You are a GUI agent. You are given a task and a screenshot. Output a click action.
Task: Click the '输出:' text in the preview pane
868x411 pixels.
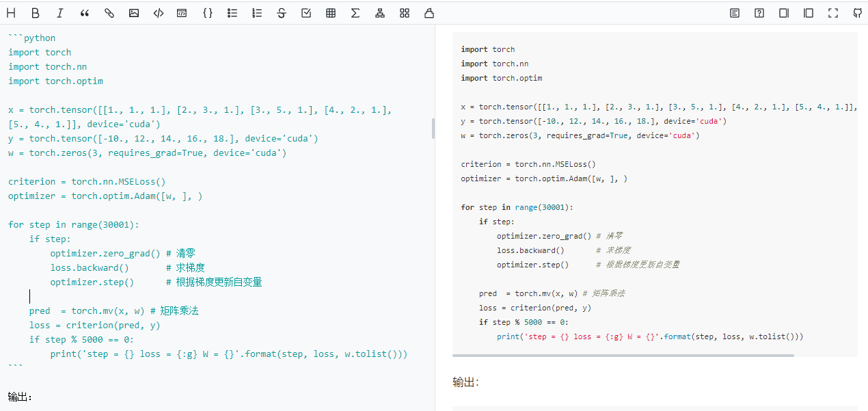pyautogui.click(x=465, y=382)
